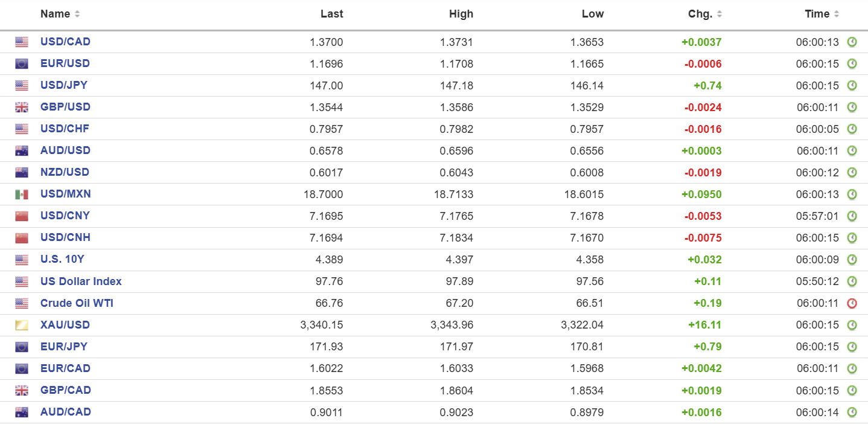Click the Low column header
Image resolution: width=868 pixels, height=424 pixels.
coord(593,14)
